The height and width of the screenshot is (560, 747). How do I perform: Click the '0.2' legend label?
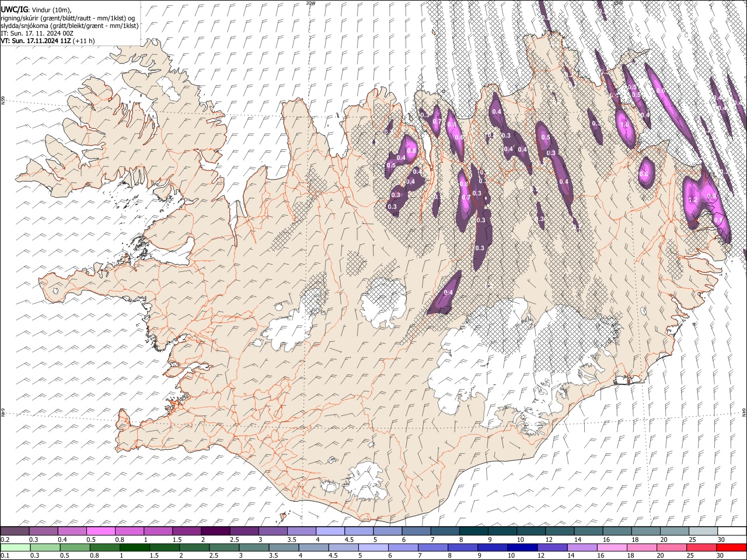point(5,539)
